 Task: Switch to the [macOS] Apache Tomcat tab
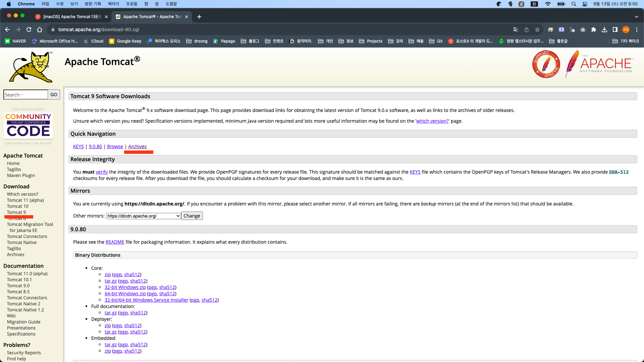pos(72,17)
